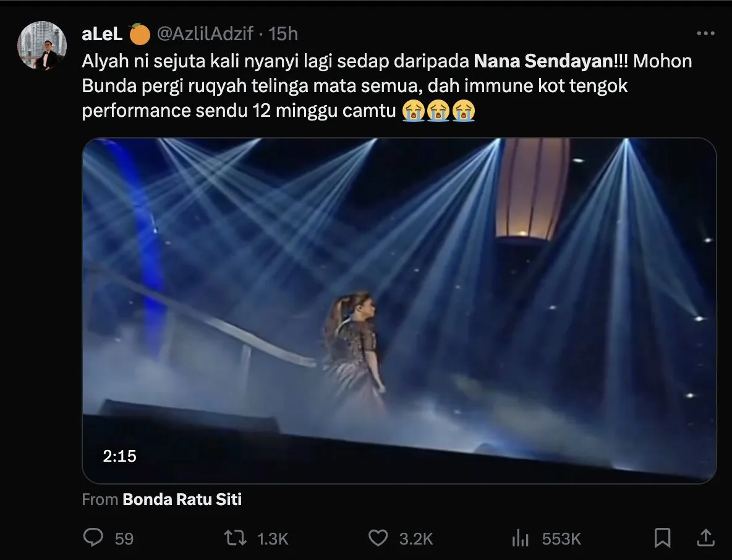732x560 pixels.
Task: Click the 553K views count
Action: coord(561,539)
